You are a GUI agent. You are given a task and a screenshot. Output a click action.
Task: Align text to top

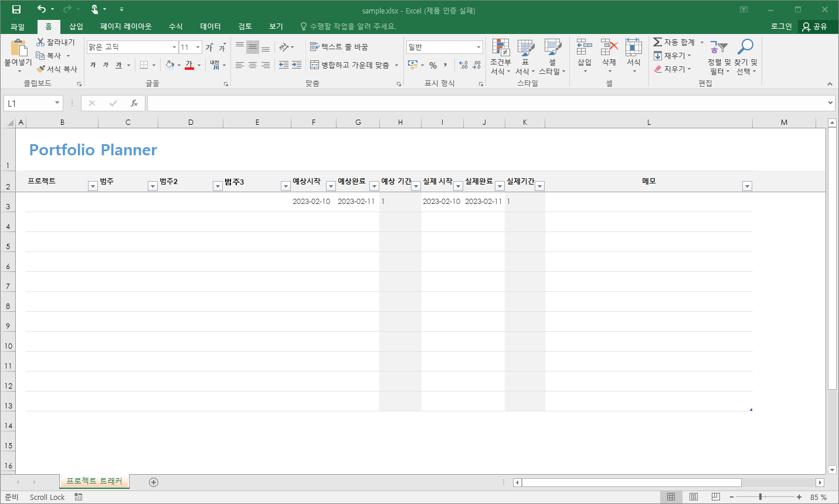point(240,47)
